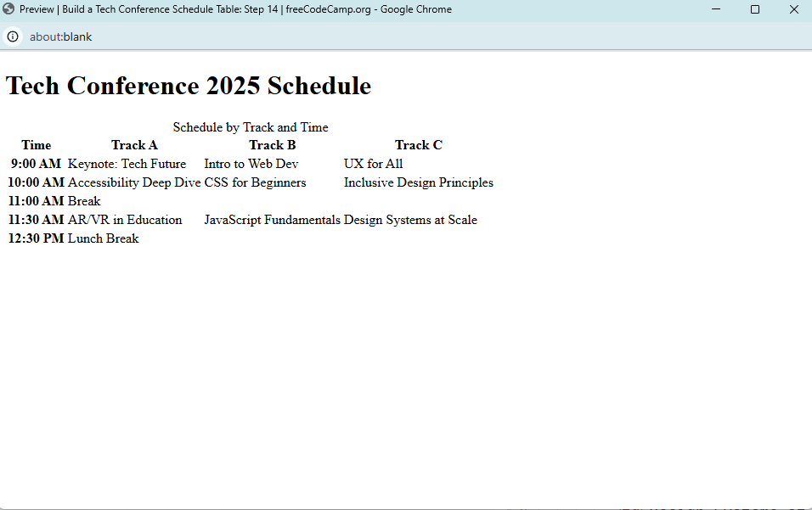Maximize the Preview browser window
This screenshot has width=812, height=510.
(755, 9)
